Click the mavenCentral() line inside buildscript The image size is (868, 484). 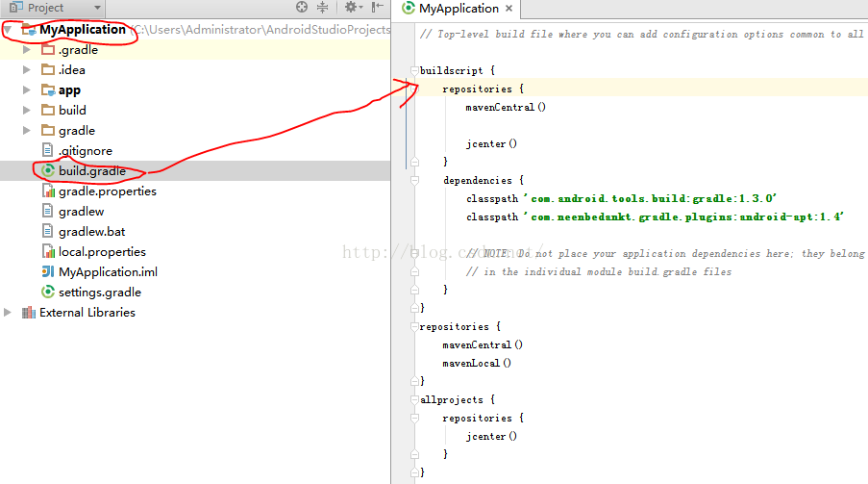(x=506, y=107)
